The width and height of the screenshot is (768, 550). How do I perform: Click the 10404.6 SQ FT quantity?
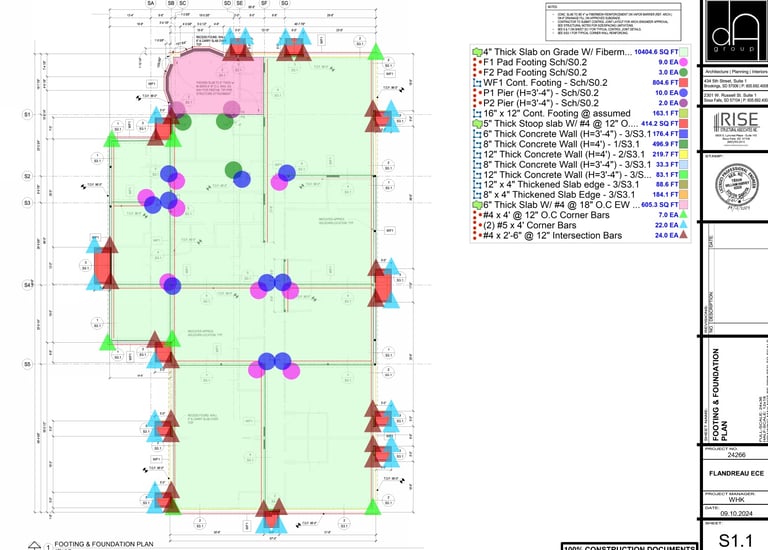656,52
